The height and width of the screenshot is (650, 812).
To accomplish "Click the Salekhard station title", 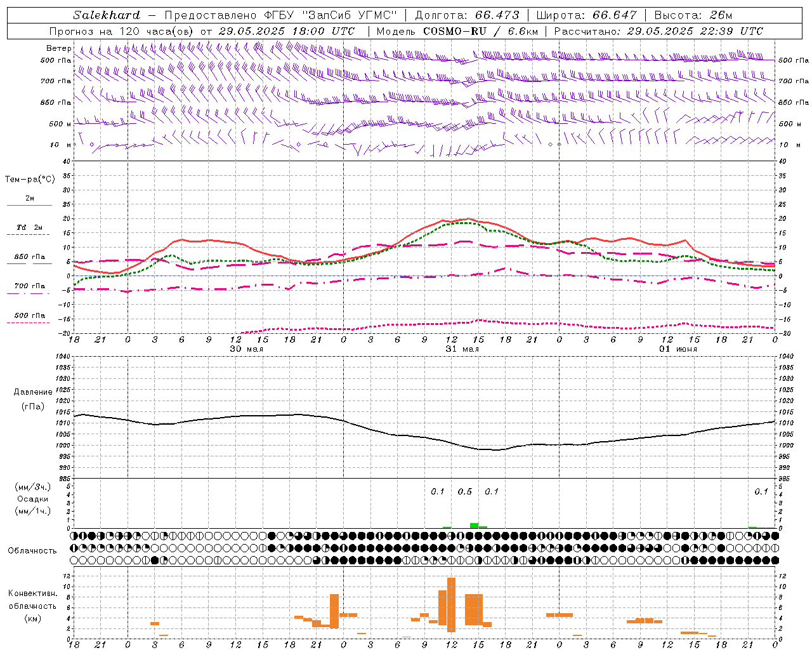I will (107, 15).
